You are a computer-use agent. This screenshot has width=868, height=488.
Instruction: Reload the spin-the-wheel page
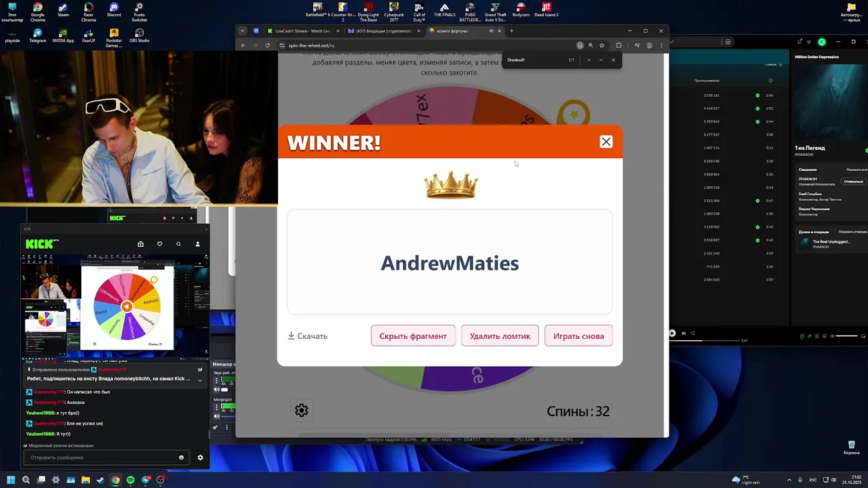pos(268,45)
